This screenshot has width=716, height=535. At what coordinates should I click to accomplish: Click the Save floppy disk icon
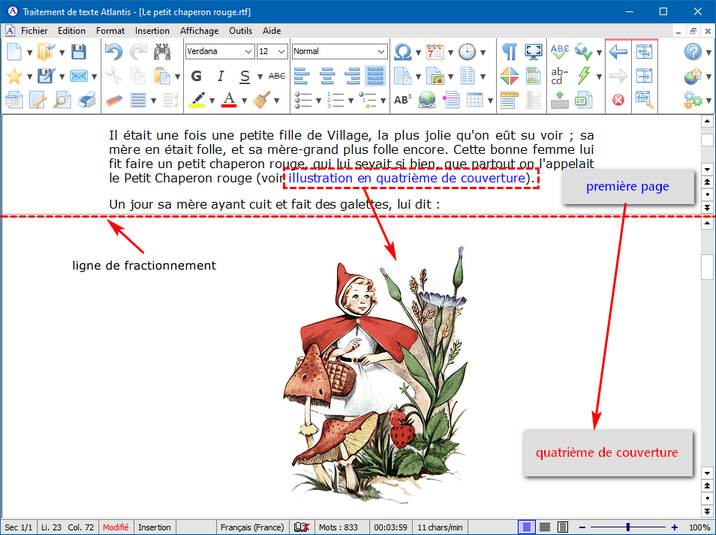coord(80,52)
